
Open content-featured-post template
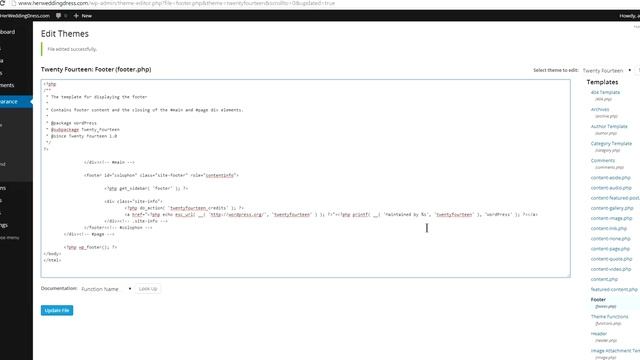click(x=615, y=198)
